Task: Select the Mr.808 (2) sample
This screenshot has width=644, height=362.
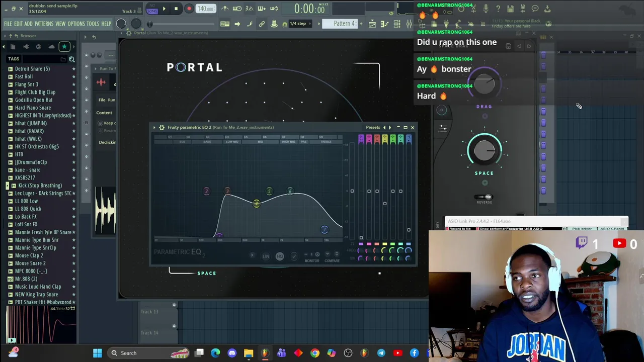Action: click(26, 279)
